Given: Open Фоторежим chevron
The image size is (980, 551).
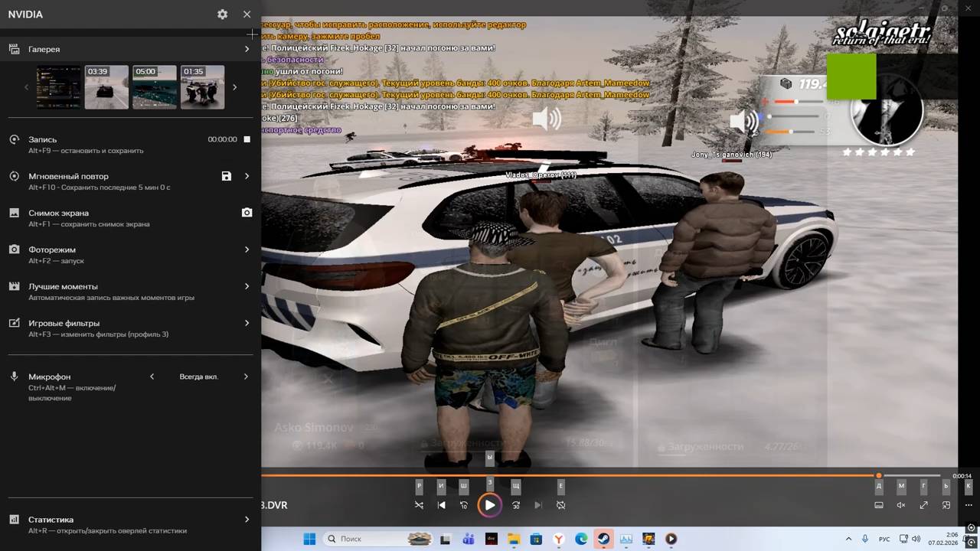Looking at the screenshot, I should tap(247, 249).
